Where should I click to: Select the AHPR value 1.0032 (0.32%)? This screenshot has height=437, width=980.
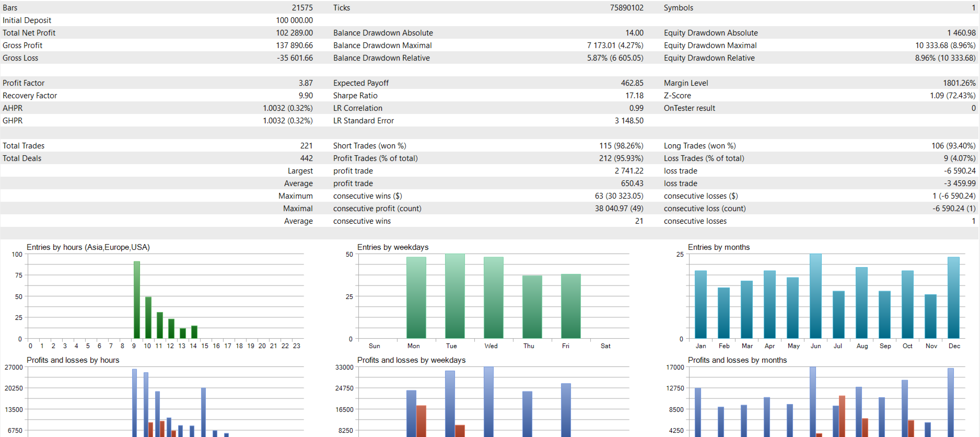pos(288,108)
